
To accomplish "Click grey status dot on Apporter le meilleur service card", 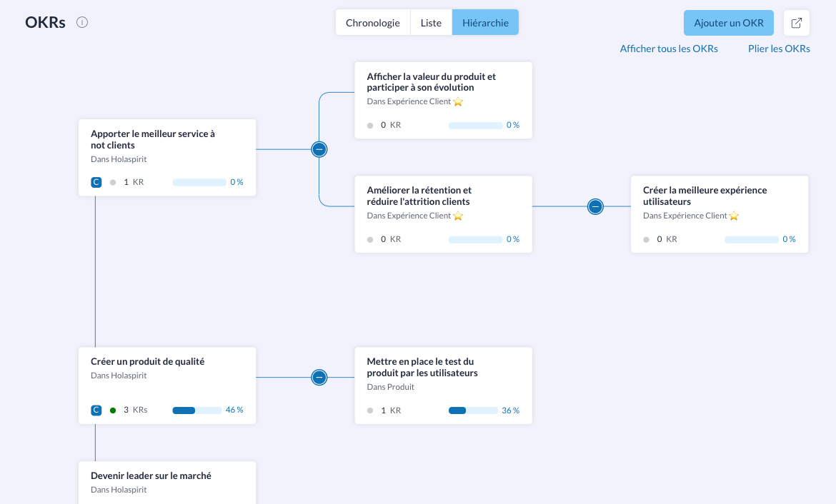I will 113,182.
